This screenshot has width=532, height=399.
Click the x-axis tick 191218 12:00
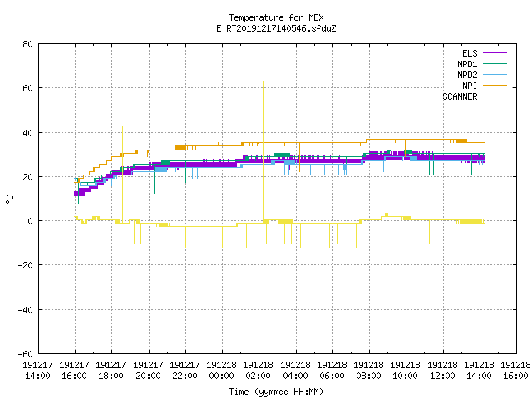tap(442, 371)
